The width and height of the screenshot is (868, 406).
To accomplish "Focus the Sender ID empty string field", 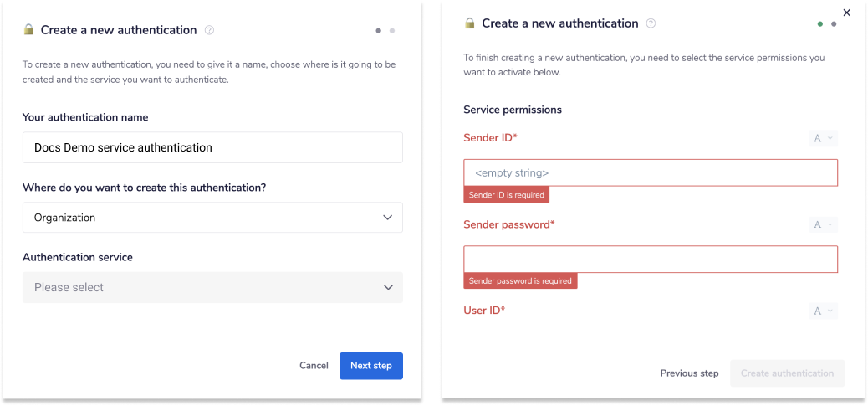I will [x=650, y=172].
